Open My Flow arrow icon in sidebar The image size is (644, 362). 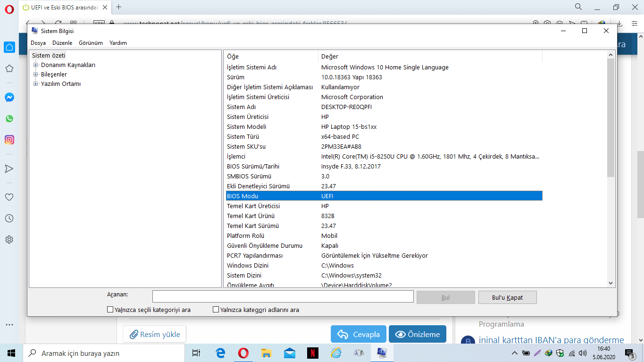point(9,168)
